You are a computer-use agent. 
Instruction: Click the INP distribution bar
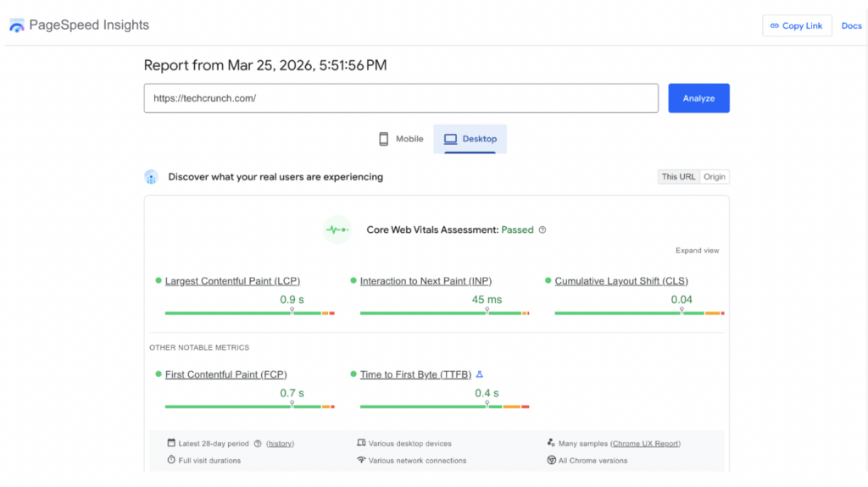coord(444,313)
